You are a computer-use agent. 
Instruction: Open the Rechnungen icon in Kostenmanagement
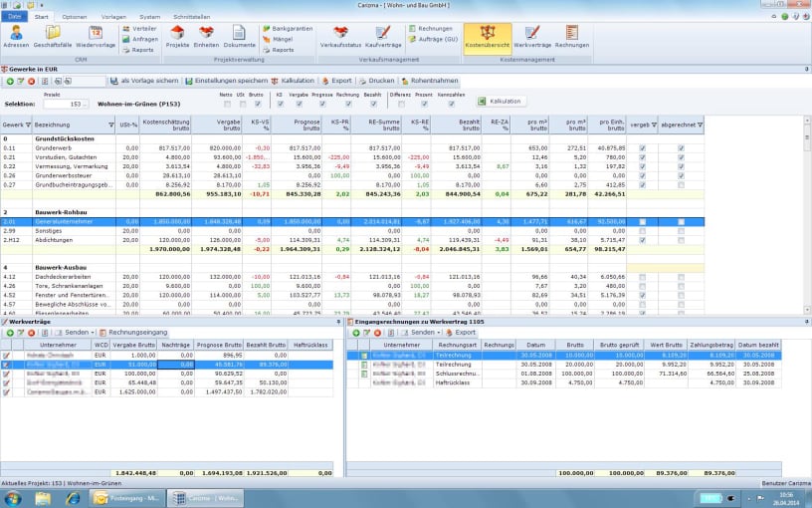[x=571, y=36]
